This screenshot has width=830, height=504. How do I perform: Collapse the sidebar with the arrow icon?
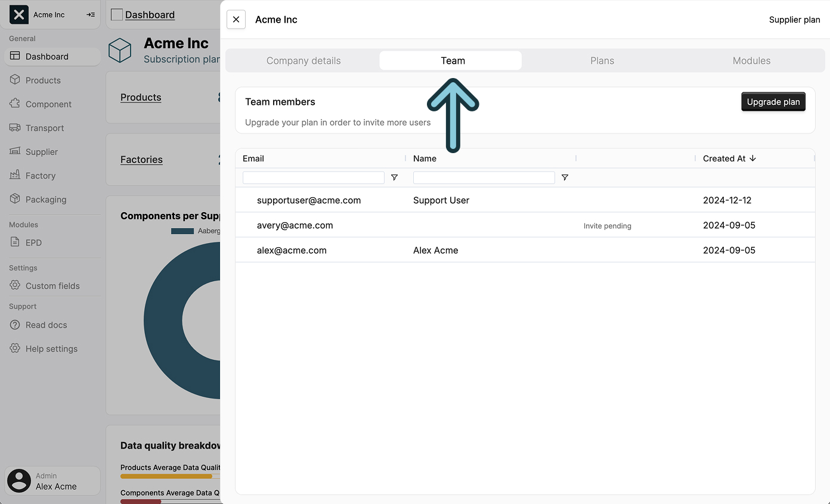pyautogui.click(x=91, y=14)
